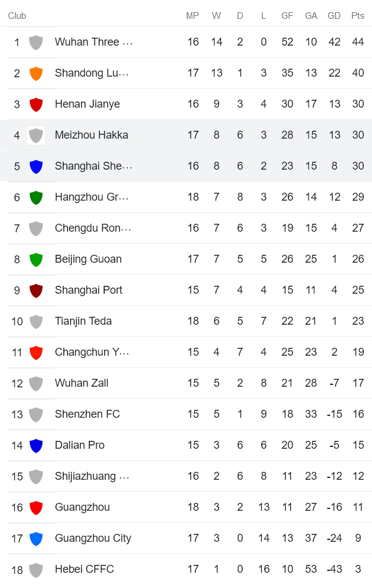The width and height of the screenshot is (372, 588).
Task: Click the Shanghai Port dark red crest
Action: pos(37,289)
